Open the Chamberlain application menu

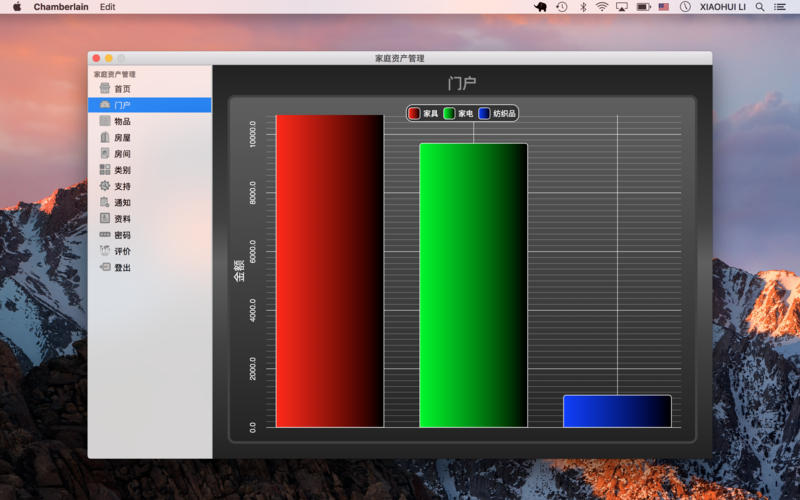point(61,7)
